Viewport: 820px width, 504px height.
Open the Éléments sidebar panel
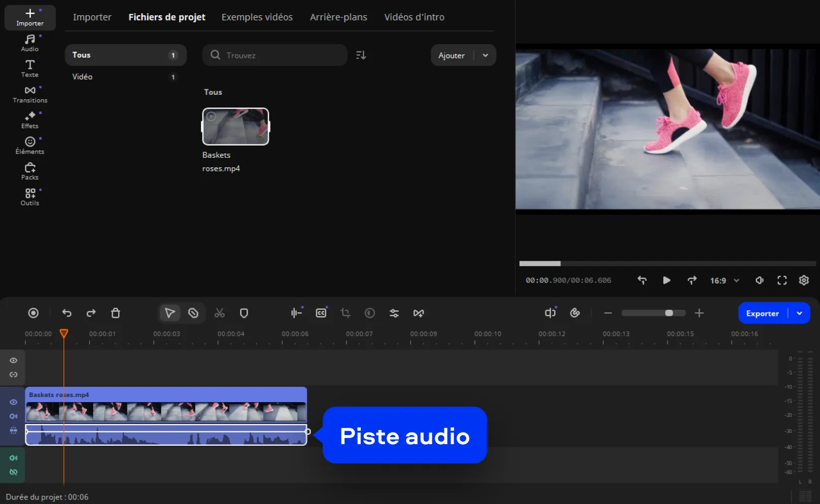(30, 146)
